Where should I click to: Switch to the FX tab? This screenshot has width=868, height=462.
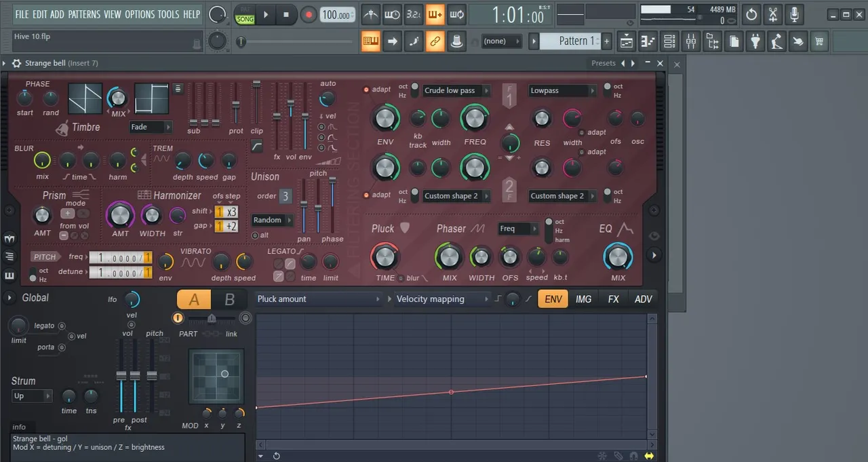pyautogui.click(x=614, y=299)
